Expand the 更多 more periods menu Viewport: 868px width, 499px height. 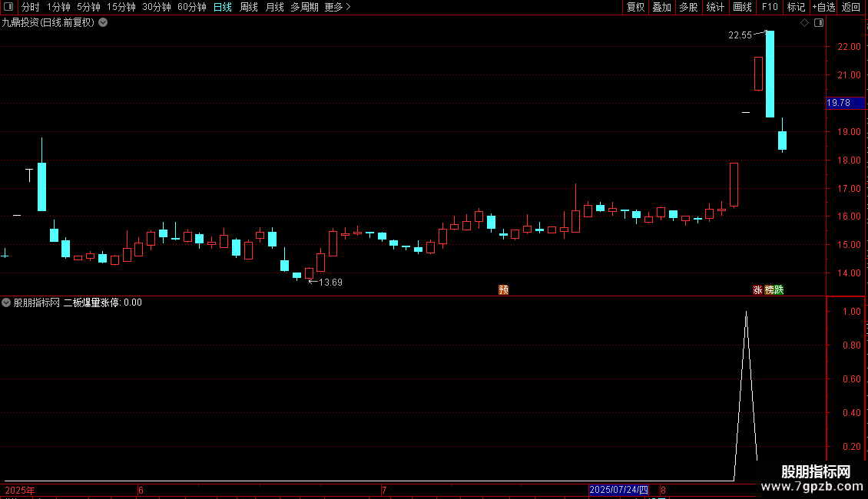[x=338, y=7]
